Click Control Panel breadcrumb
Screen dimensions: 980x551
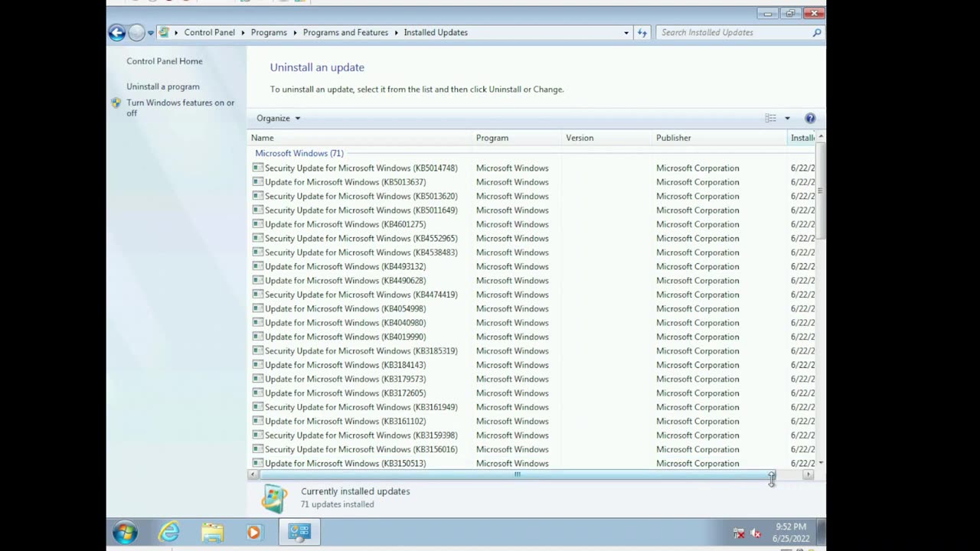[x=209, y=33]
